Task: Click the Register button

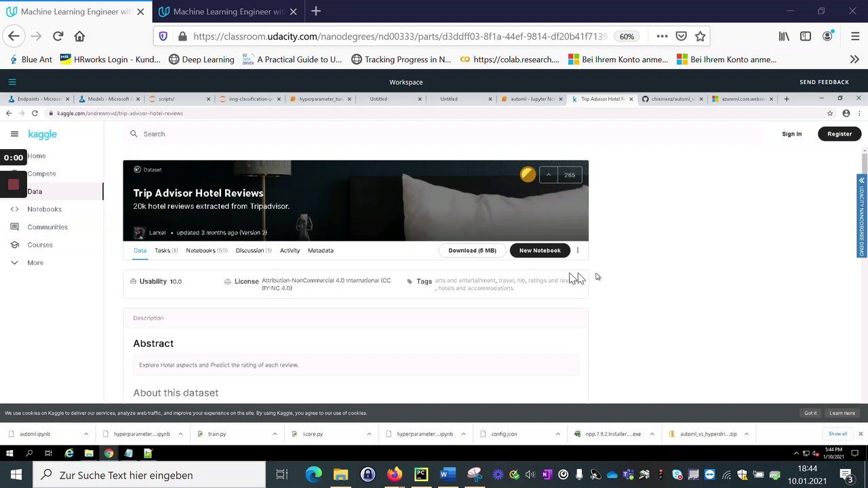Action: click(840, 134)
